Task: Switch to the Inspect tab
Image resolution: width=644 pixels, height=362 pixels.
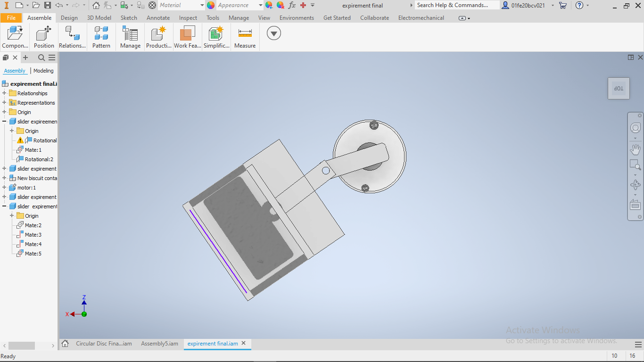Action: click(188, 18)
